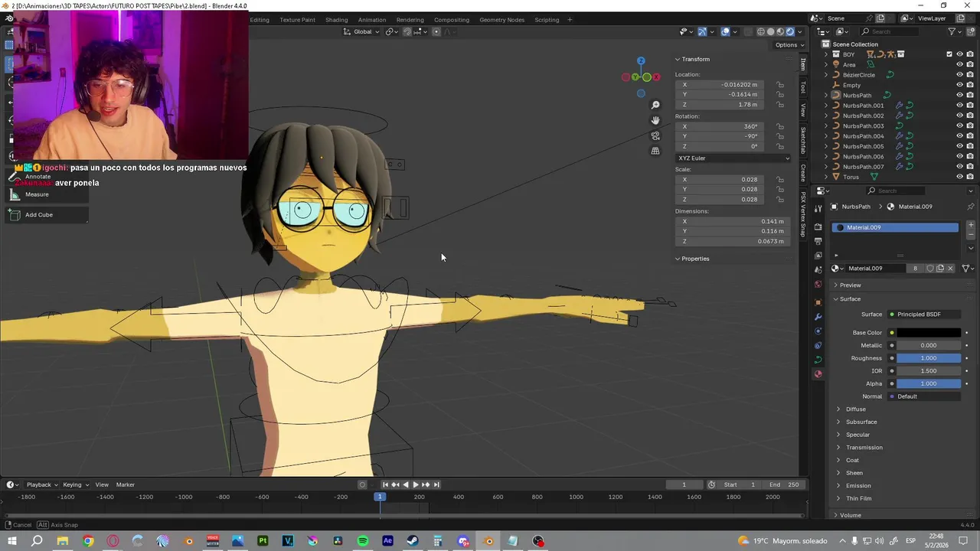
Task: Open Principled BSDF surface dropdown
Action: pos(924,315)
